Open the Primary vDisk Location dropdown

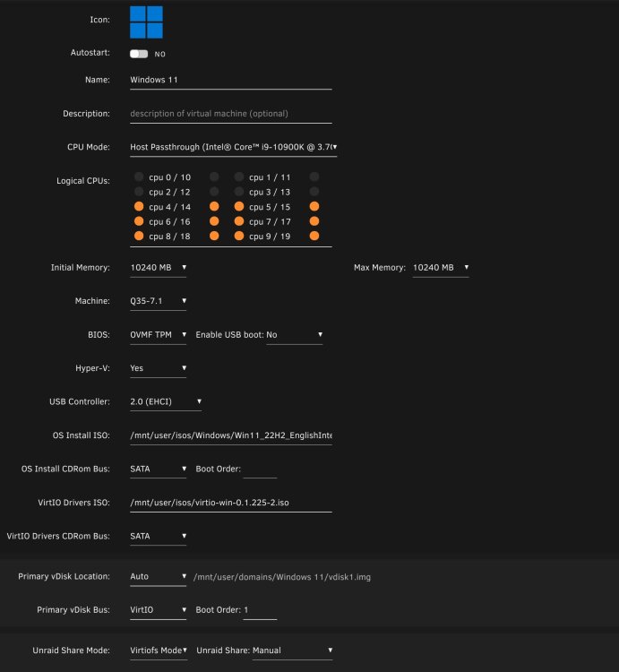click(158, 577)
